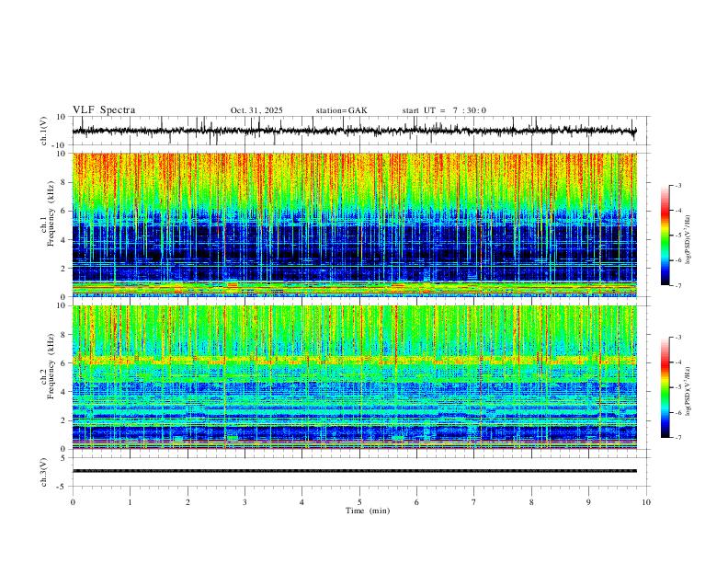Click the ch.1 "Frequency (kHz)" axis label
The width and height of the screenshot is (728, 563).
(x=51, y=213)
